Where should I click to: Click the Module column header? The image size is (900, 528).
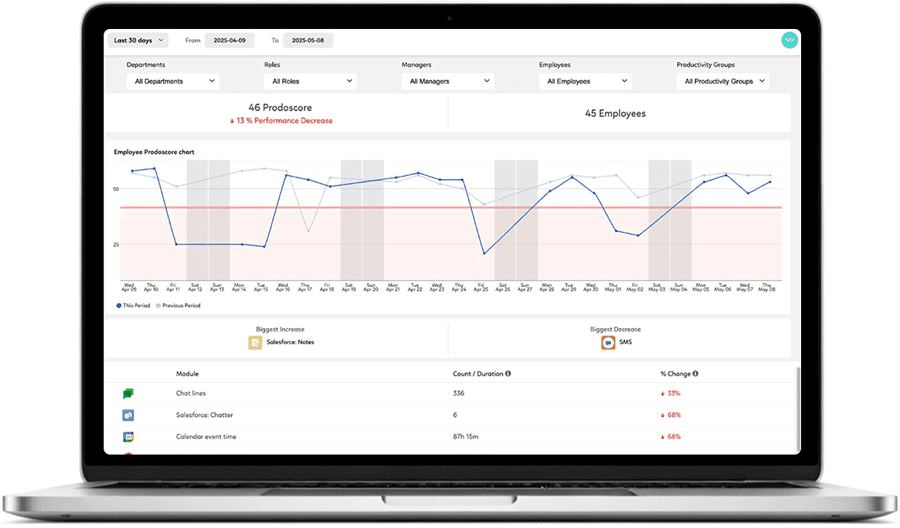click(187, 374)
